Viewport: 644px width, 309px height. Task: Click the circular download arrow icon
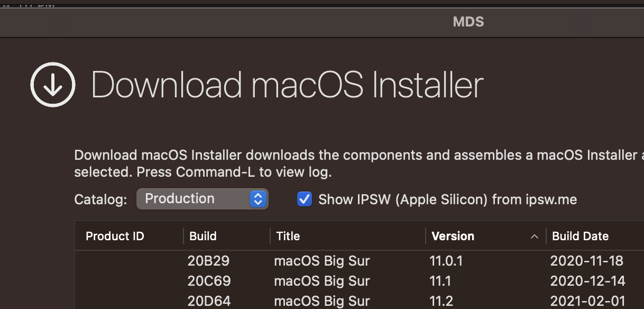coord(53,85)
